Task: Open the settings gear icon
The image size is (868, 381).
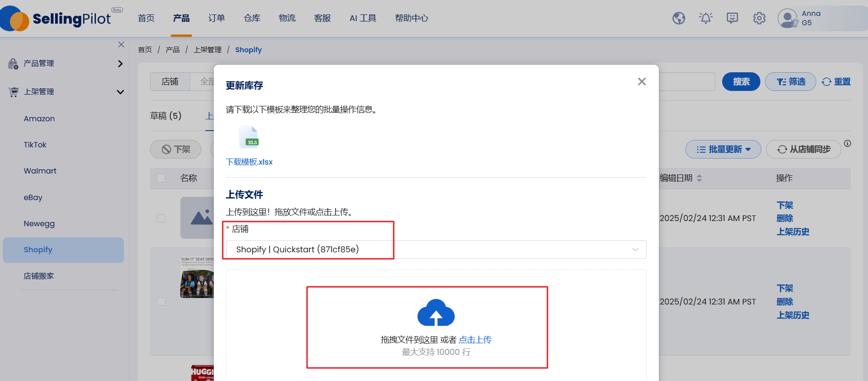Action: coord(759,18)
